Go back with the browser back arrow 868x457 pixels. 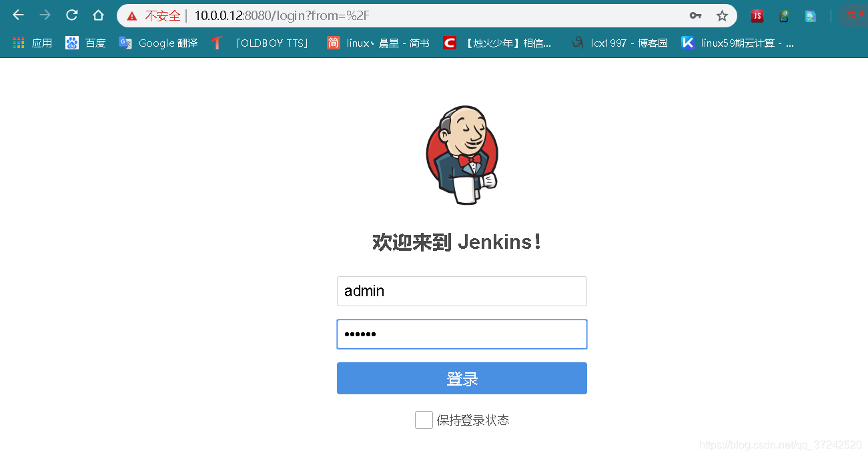[18, 15]
